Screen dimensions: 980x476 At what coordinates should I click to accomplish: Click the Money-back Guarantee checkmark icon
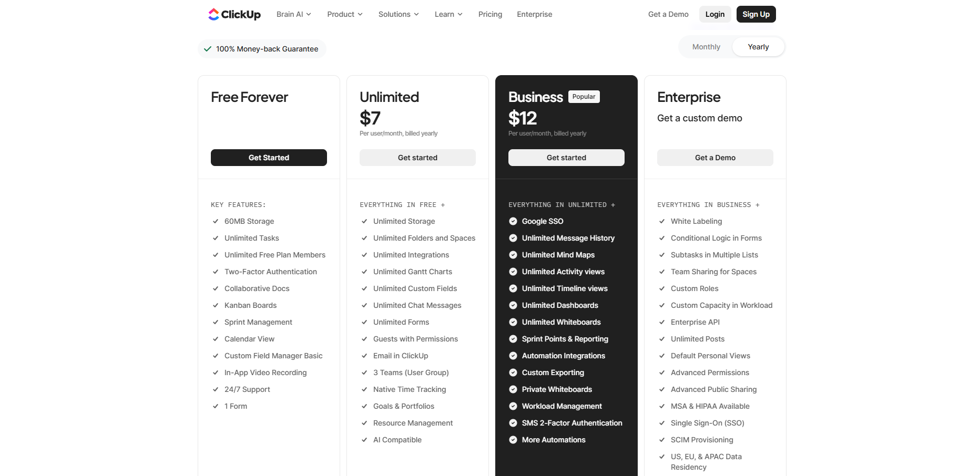208,49
